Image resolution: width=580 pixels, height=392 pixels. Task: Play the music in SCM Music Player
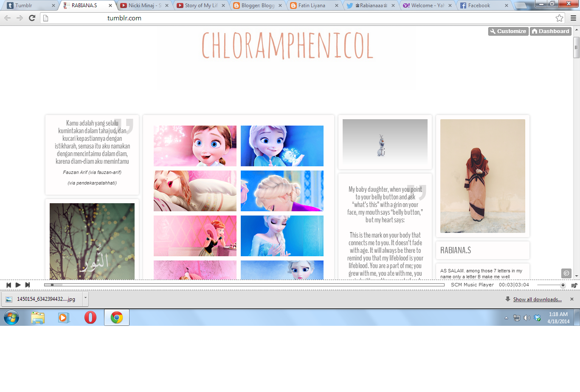pyautogui.click(x=18, y=285)
